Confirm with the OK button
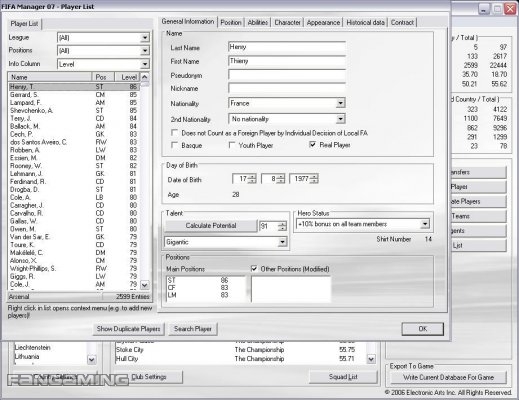 422,329
